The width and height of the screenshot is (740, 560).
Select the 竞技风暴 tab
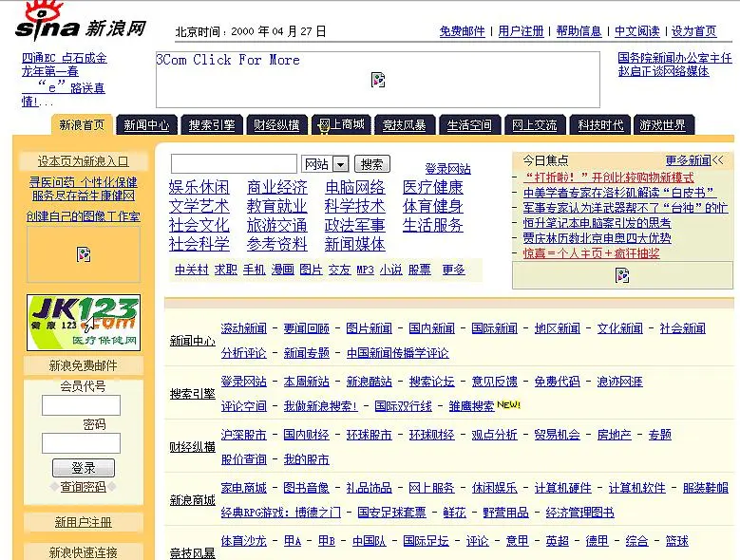(x=405, y=125)
